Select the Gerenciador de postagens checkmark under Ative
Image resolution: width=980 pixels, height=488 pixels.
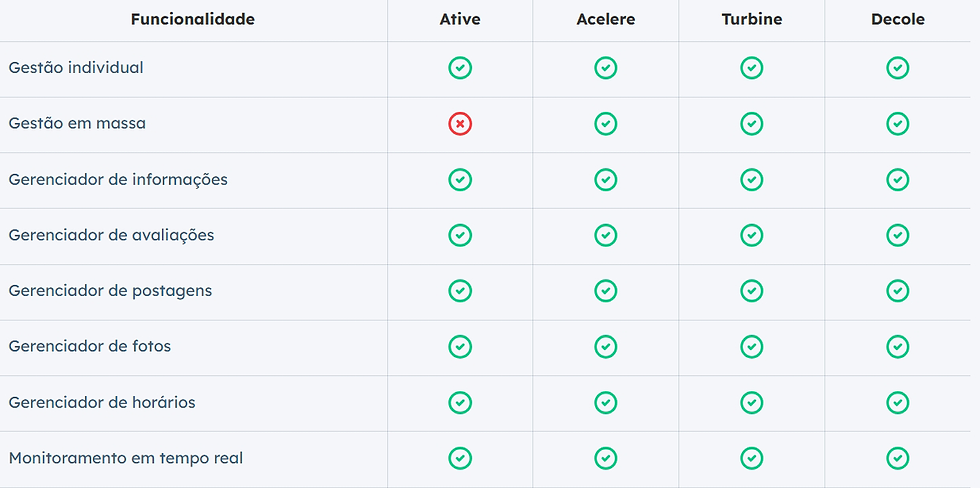pyautogui.click(x=460, y=291)
